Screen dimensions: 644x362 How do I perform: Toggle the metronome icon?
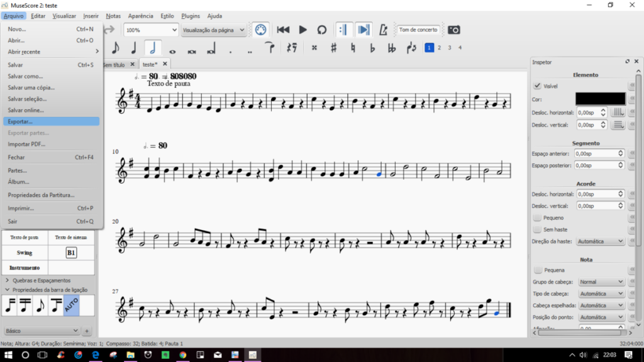tap(384, 30)
